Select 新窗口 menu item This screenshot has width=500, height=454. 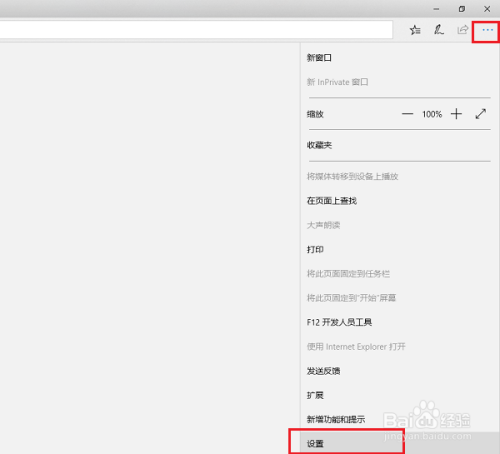tap(319, 58)
